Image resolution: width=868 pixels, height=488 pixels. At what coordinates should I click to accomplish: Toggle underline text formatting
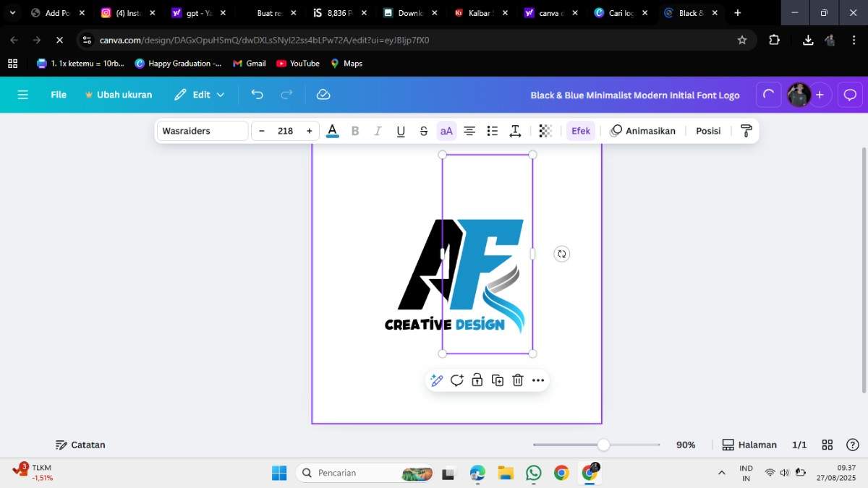[401, 131]
